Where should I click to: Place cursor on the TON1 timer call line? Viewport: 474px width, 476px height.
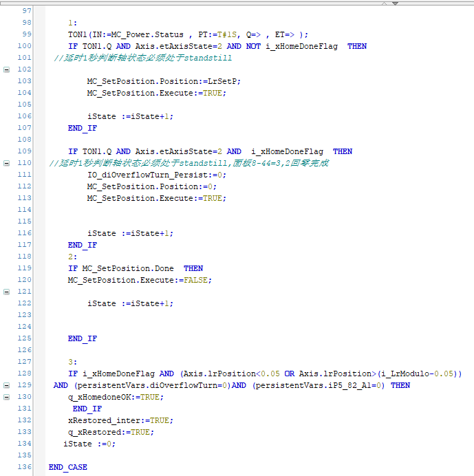tap(187, 34)
